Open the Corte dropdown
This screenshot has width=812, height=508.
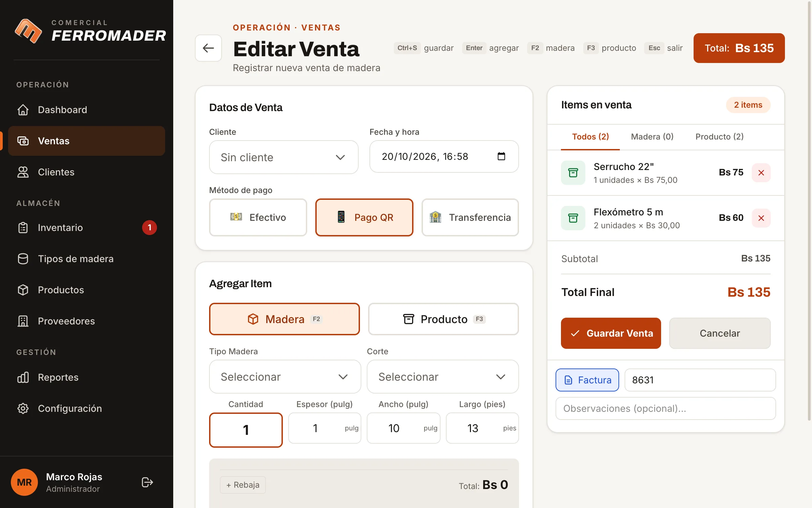click(x=443, y=377)
